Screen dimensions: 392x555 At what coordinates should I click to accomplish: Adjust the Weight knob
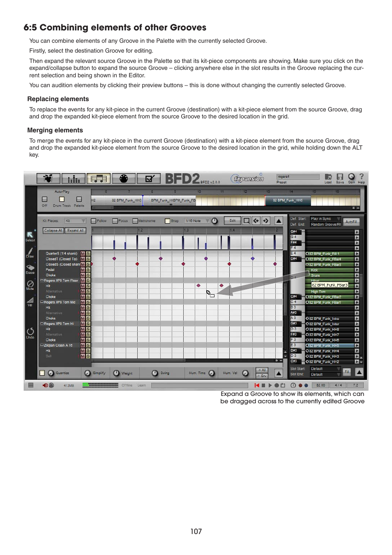pos(116,373)
